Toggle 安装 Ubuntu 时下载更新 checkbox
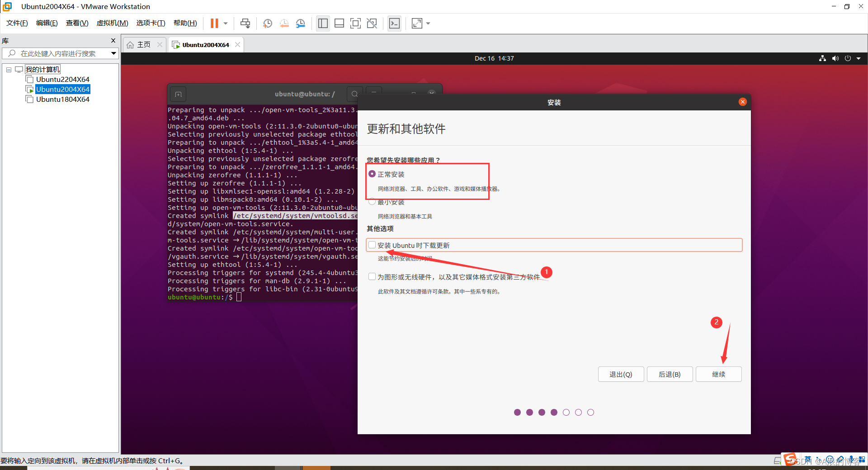 (x=372, y=245)
